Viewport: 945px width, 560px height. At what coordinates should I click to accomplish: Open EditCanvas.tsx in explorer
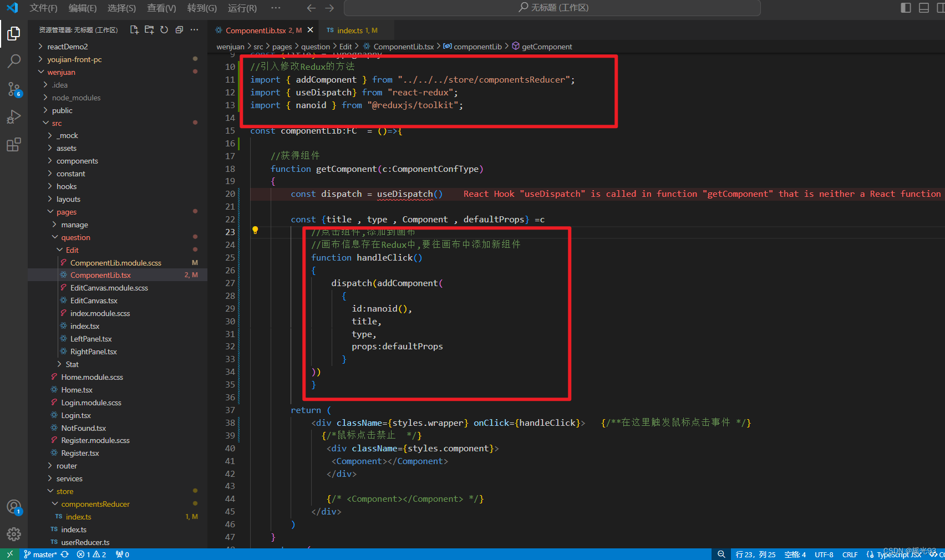[x=94, y=301]
